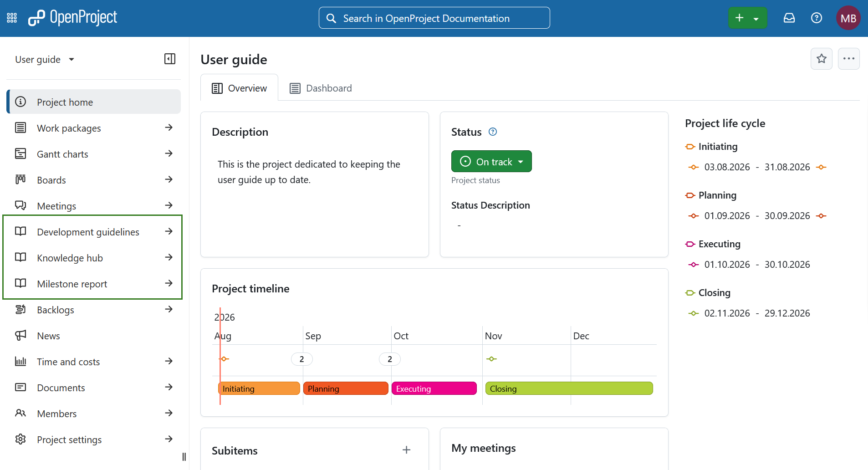Expand the Meetings submenu arrow

point(169,205)
